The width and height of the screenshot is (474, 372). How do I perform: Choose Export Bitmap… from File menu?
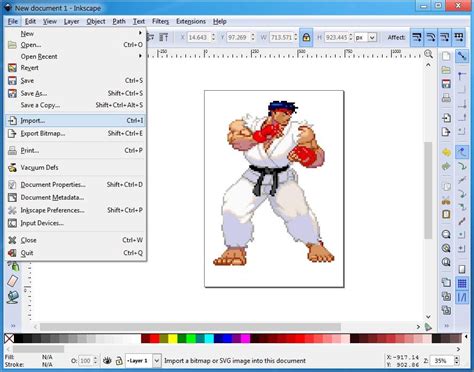tap(76, 133)
